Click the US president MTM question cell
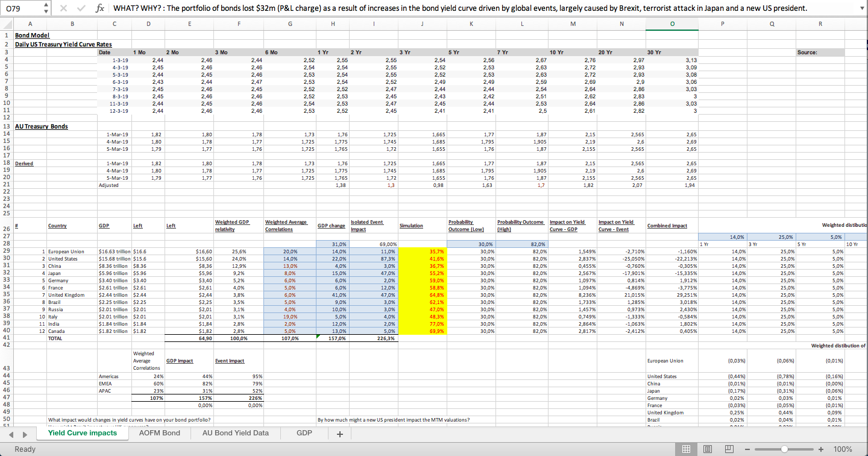868x456 pixels. pos(393,420)
